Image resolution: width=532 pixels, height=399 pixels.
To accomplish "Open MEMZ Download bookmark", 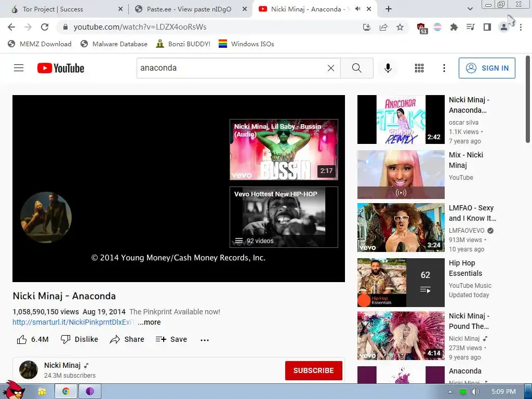I will click(39, 44).
